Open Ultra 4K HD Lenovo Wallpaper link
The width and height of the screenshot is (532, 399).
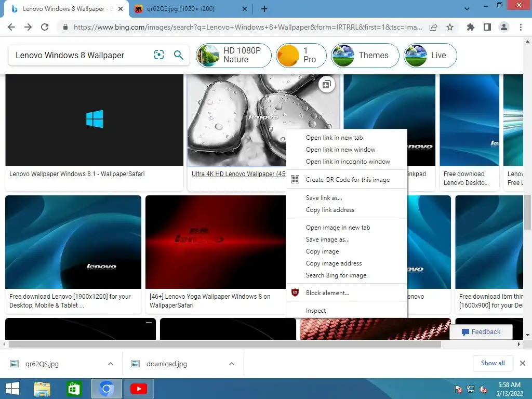pyautogui.click(x=238, y=174)
